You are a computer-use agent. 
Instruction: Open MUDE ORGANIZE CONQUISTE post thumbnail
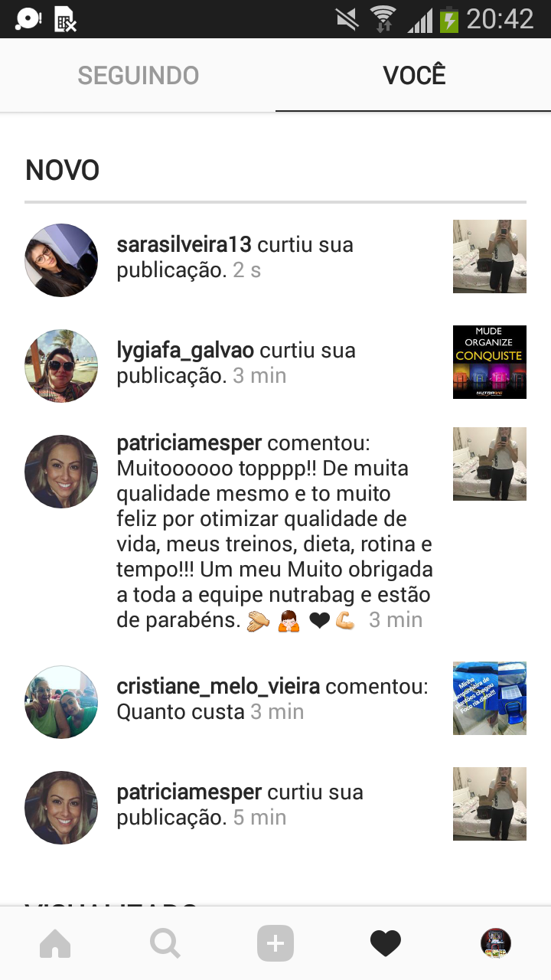coord(490,362)
